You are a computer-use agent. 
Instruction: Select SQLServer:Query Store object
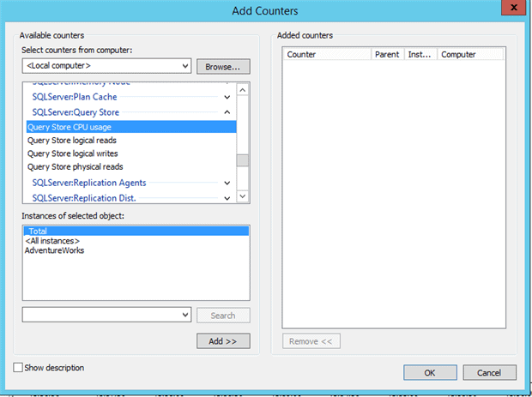coord(76,112)
